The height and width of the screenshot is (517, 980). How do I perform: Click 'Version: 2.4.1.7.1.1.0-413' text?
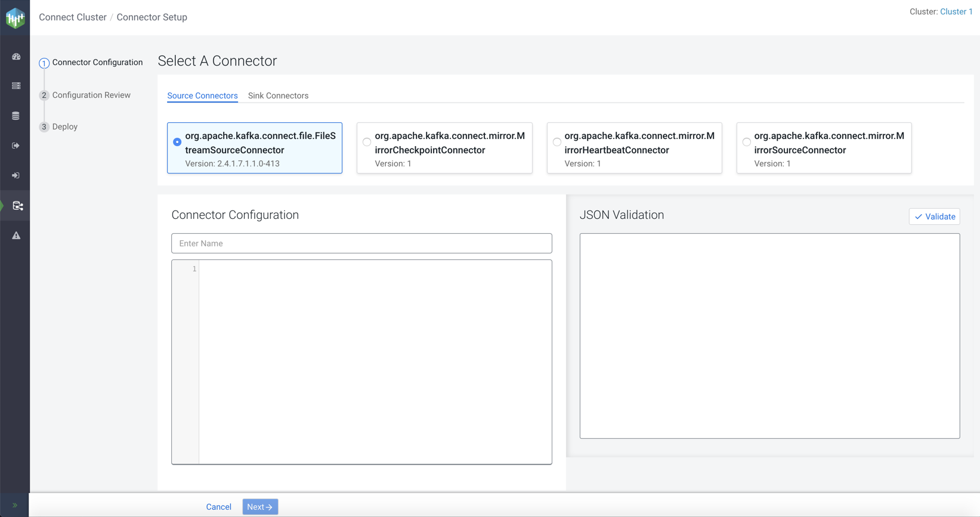click(232, 163)
